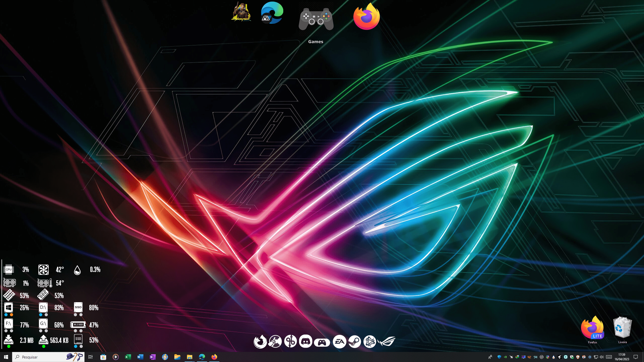The image size is (644, 362).
Task: Click the M.2 SSD widget icon
Action: click(78, 325)
